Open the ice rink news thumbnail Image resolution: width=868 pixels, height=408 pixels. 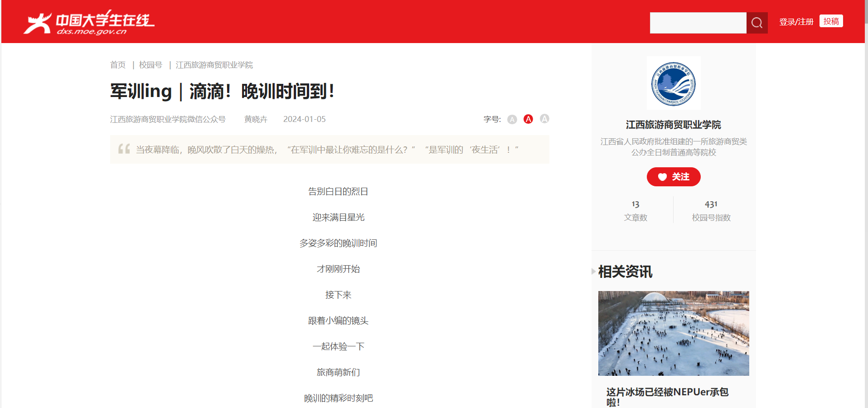coord(673,333)
